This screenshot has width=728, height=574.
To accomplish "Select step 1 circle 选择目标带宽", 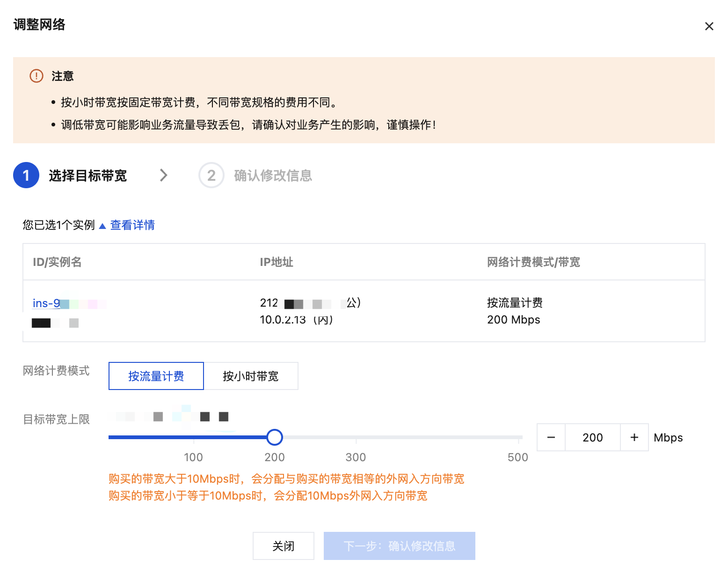I will pos(26,175).
